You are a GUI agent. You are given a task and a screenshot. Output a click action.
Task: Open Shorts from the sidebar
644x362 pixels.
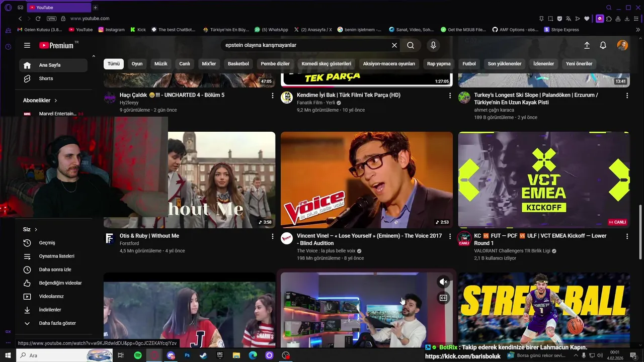[x=53, y=78]
